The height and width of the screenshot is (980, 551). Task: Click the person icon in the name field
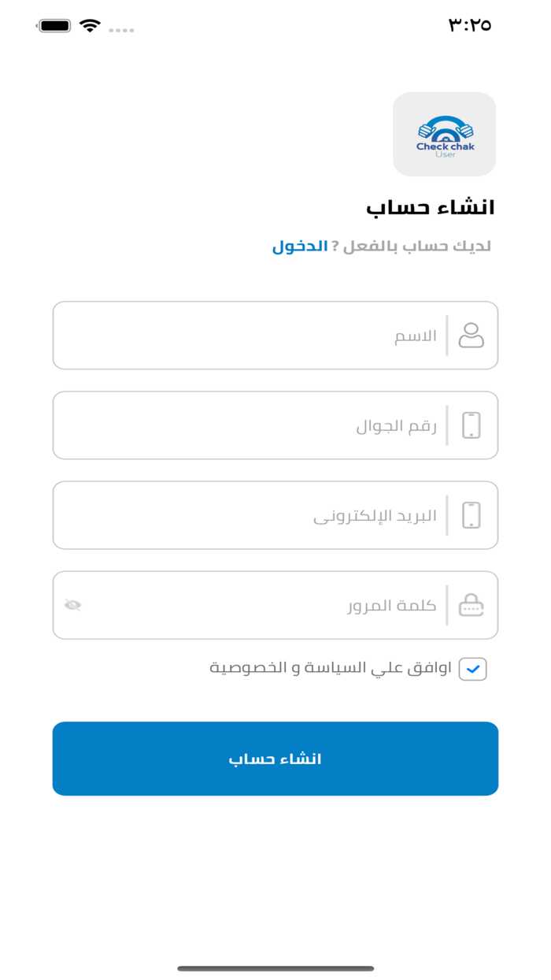click(472, 335)
